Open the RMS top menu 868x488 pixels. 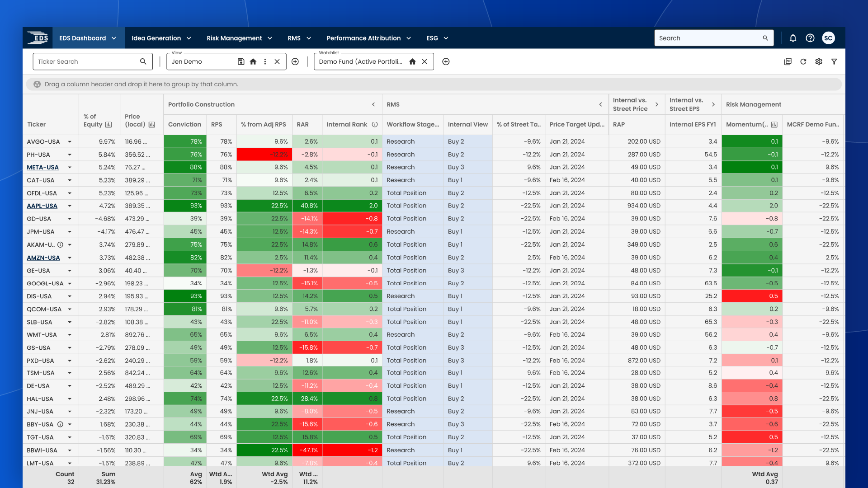coord(299,38)
